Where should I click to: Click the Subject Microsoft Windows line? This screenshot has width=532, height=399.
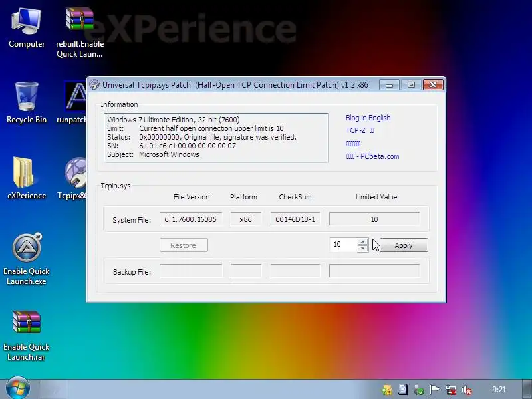(x=153, y=154)
